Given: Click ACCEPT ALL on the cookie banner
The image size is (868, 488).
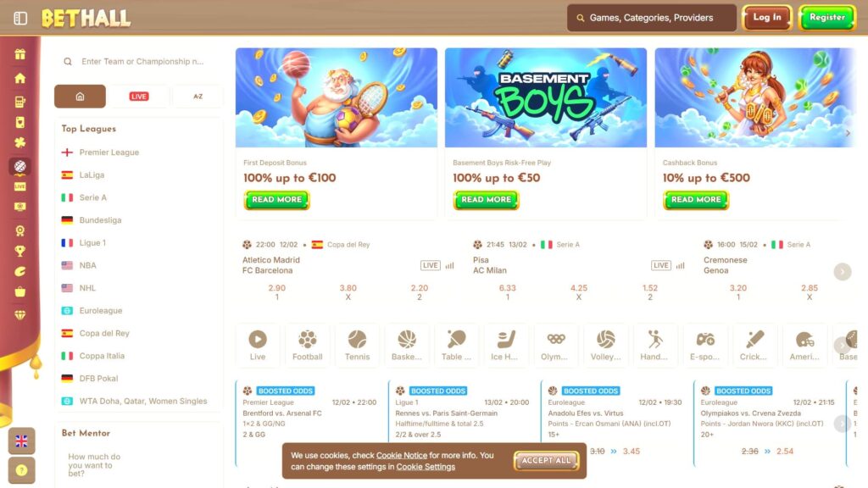Looking at the screenshot, I should pos(546,460).
